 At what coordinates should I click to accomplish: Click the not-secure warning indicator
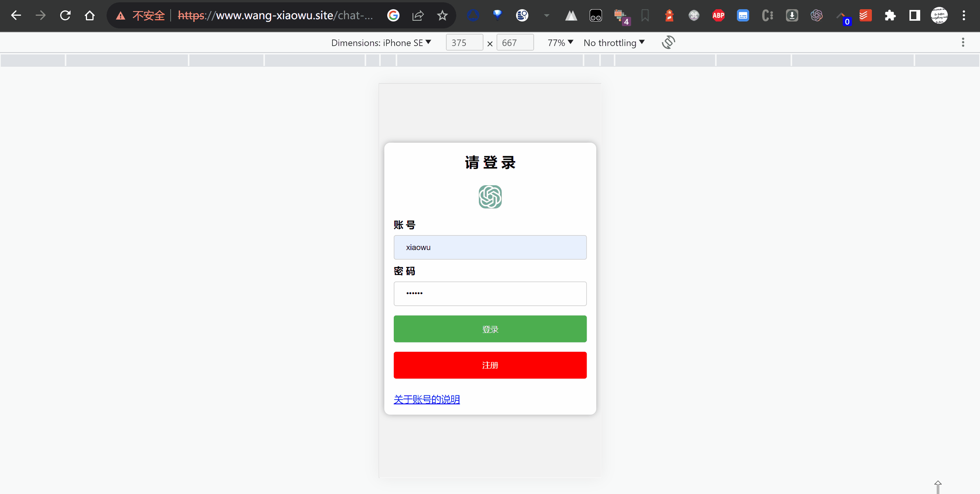141,15
